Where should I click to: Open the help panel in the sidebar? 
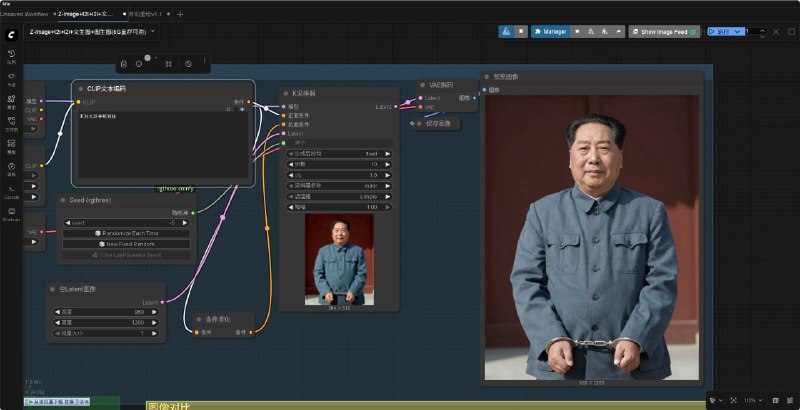pyautogui.click(x=11, y=169)
